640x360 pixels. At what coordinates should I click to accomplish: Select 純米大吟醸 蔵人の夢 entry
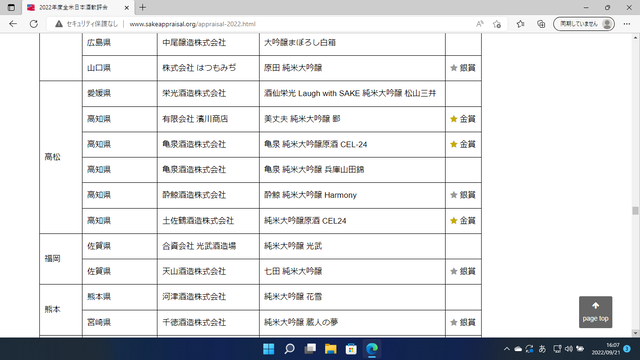click(301, 322)
